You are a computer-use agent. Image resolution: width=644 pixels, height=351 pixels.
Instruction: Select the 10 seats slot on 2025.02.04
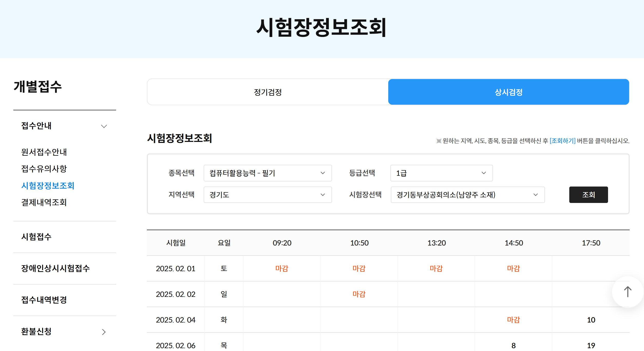(x=591, y=320)
